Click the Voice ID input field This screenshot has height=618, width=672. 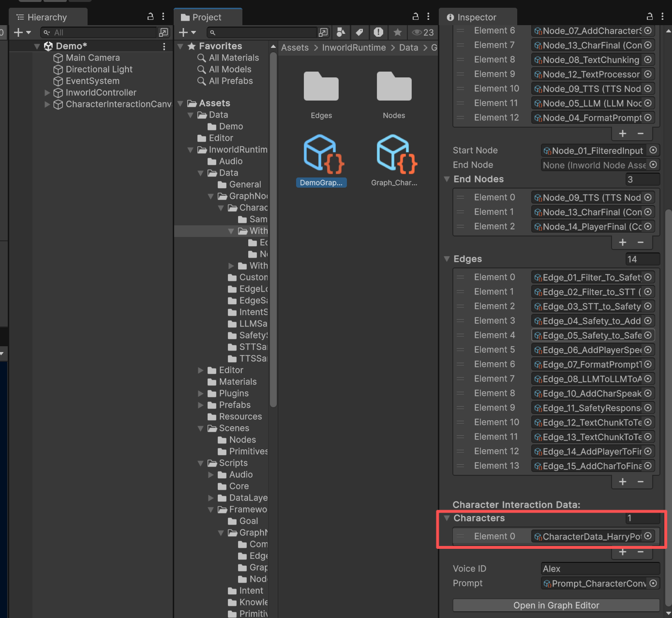point(600,569)
